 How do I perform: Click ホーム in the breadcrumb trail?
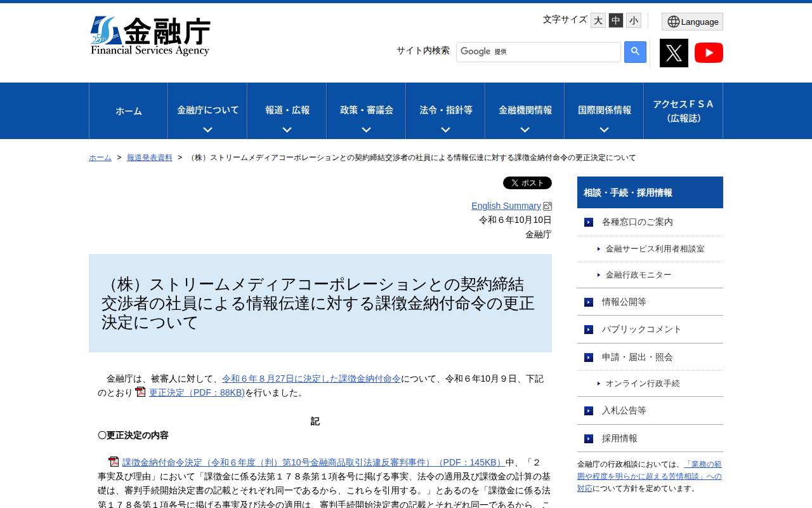click(100, 157)
